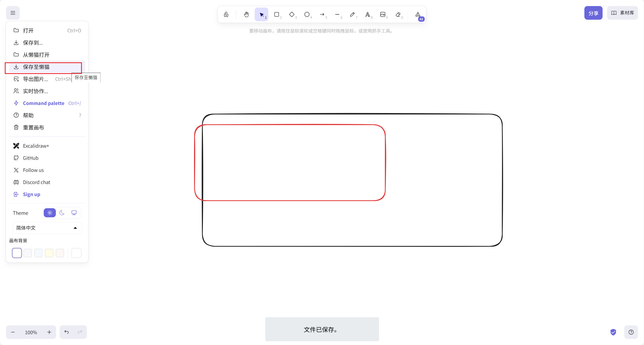Switch to dark theme
The image size is (644, 345).
click(x=62, y=213)
